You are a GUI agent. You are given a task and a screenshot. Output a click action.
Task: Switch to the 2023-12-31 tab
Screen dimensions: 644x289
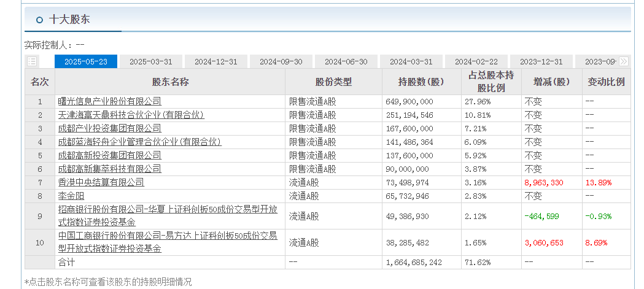(x=541, y=61)
